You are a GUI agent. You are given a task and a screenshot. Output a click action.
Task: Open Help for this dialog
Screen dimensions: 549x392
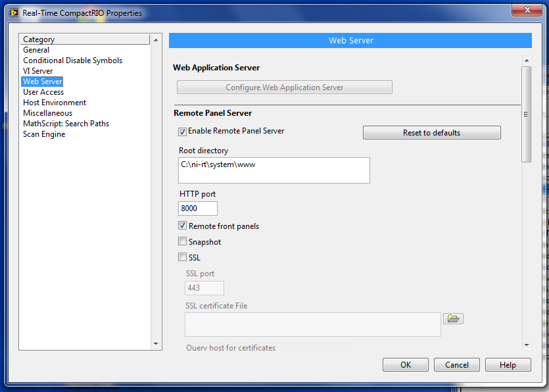click(508, 364)
